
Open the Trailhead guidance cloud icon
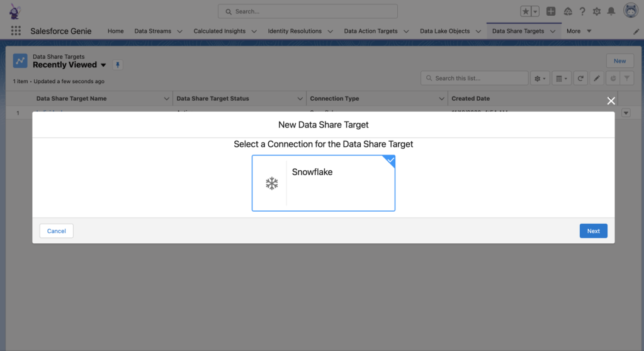click(568, 11)
